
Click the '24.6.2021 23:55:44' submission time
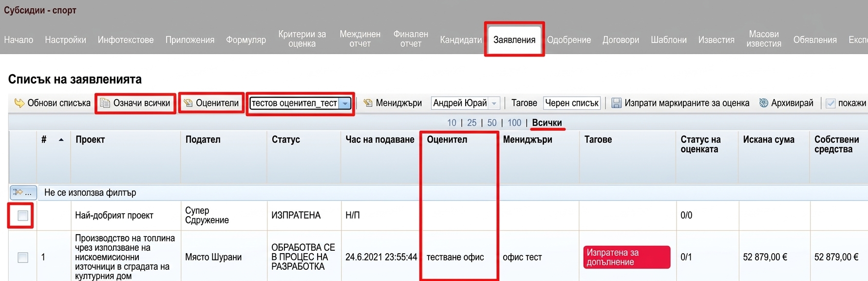381,257
